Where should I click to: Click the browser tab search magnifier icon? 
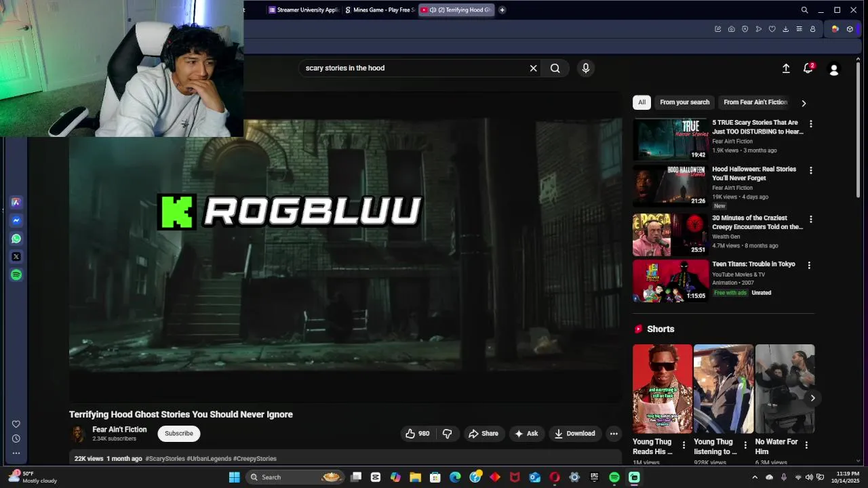pos(804,10)
